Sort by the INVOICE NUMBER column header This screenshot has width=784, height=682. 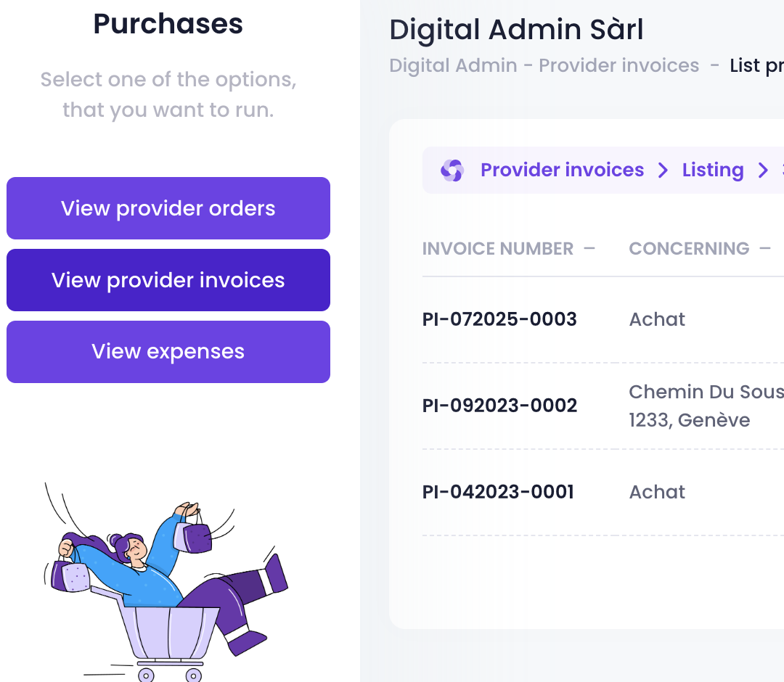tap(497, 248)
